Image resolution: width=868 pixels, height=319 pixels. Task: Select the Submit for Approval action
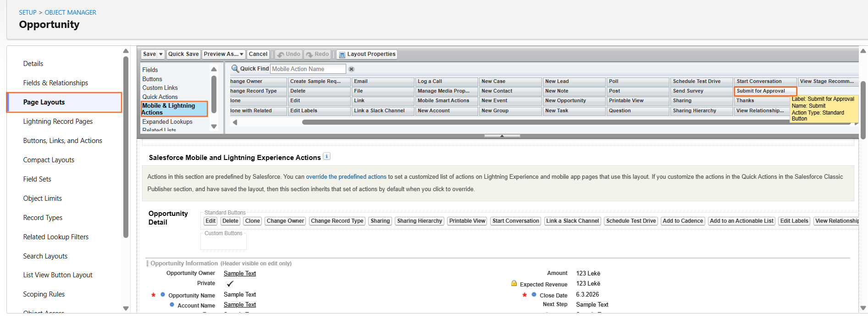click(765, 91)
